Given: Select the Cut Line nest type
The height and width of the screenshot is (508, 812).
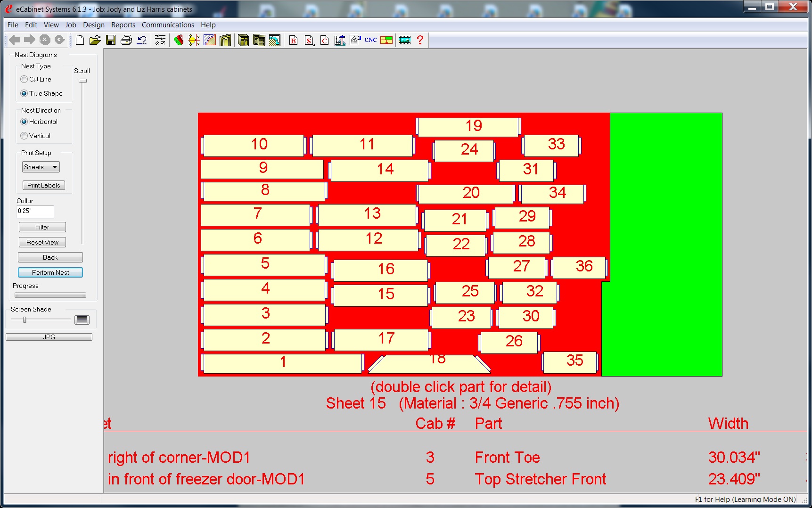Looking at the screenshot, I should (24, 80).
